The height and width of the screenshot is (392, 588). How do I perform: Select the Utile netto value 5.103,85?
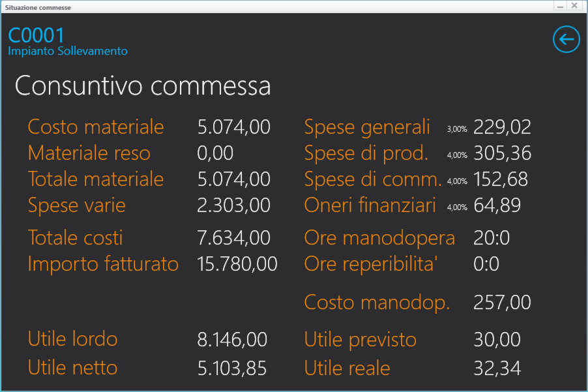coord(232,369)
